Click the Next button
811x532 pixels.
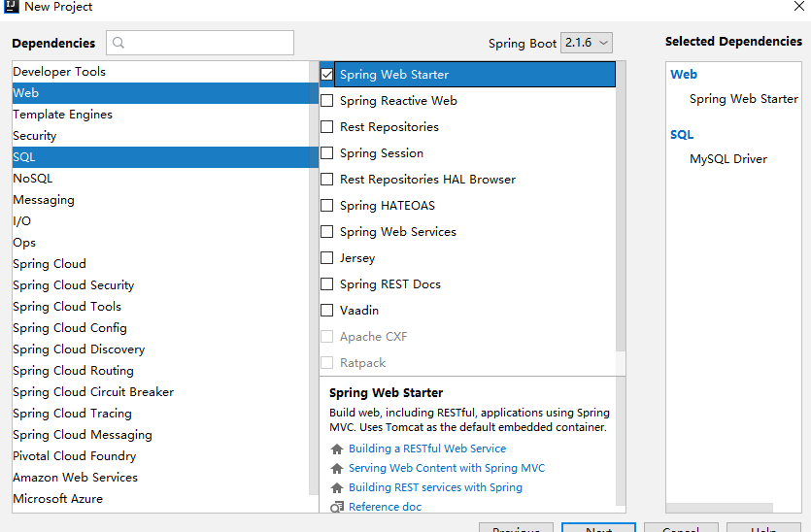pos(598,527)
